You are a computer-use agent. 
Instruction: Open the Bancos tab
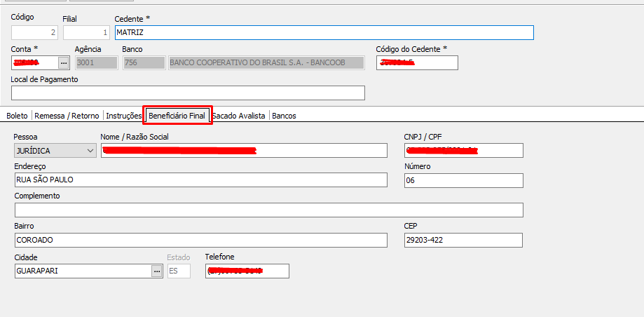(284, 116)
